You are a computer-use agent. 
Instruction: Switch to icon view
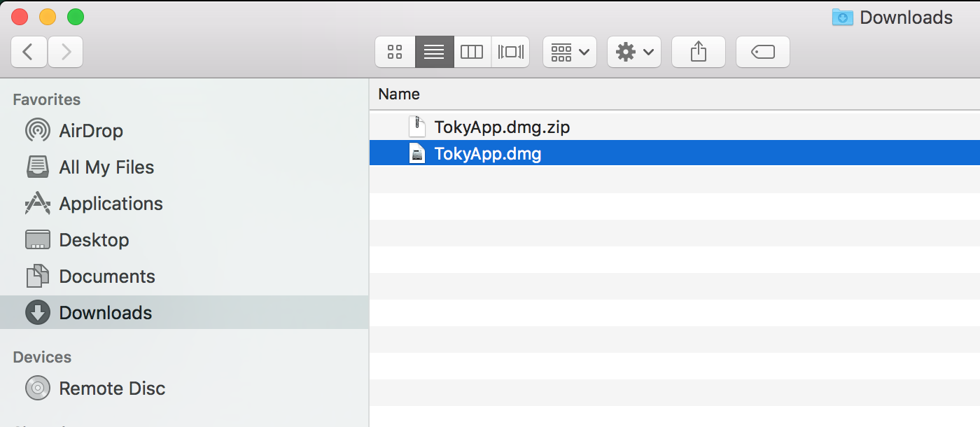coord(395,52)
